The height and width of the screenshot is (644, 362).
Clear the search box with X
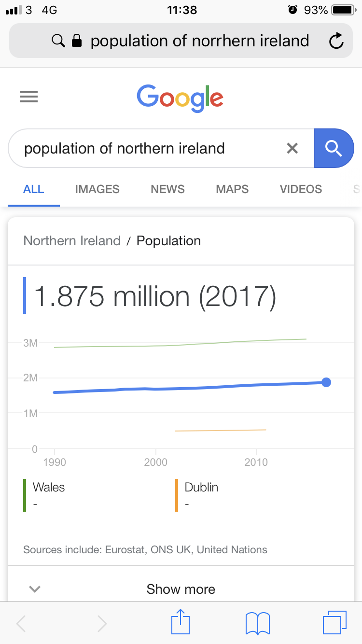tap(292, 148)
